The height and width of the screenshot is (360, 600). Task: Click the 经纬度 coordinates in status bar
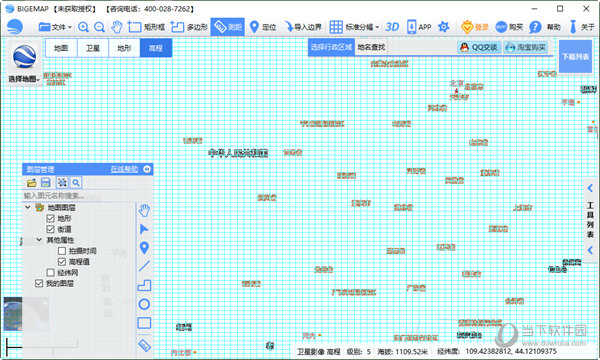[x=497, y=352]
